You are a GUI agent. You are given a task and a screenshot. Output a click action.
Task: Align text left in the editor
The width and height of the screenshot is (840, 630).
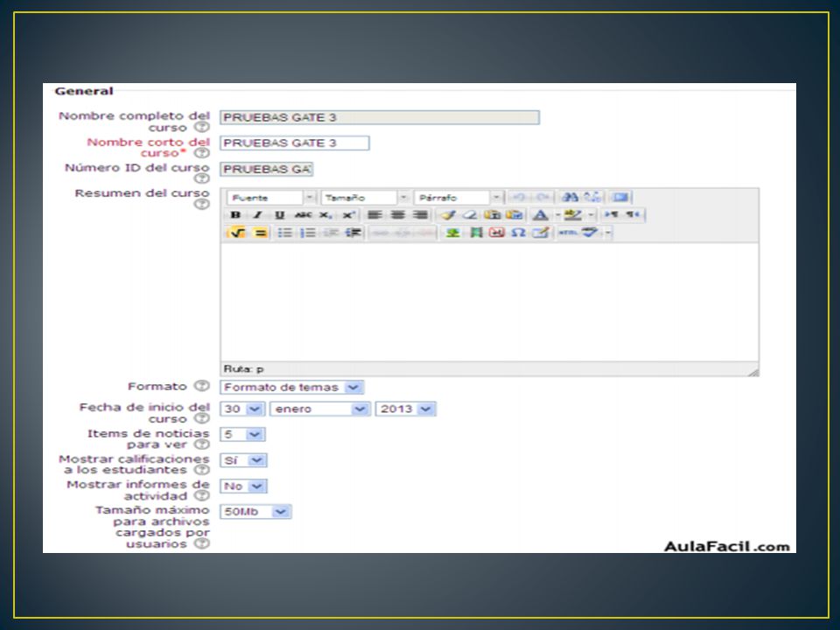(374, 215)
